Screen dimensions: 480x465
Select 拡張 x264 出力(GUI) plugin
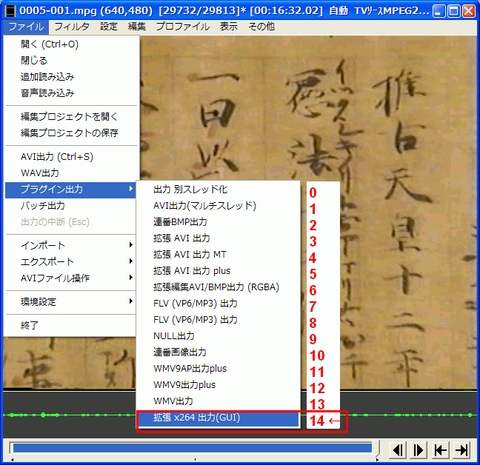(218, 418)
